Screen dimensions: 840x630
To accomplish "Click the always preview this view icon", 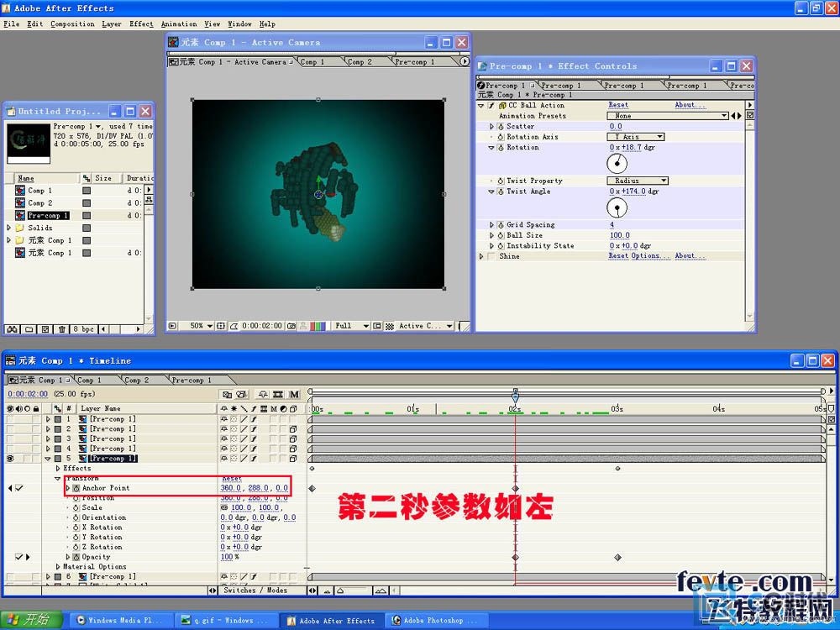I will 172,326.
